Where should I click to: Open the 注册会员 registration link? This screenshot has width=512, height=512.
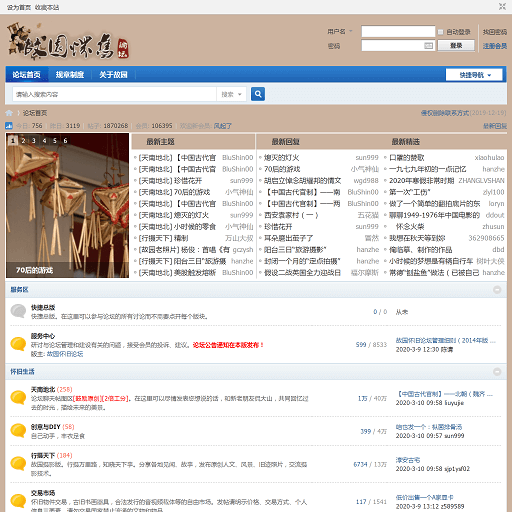coord(495,46)
